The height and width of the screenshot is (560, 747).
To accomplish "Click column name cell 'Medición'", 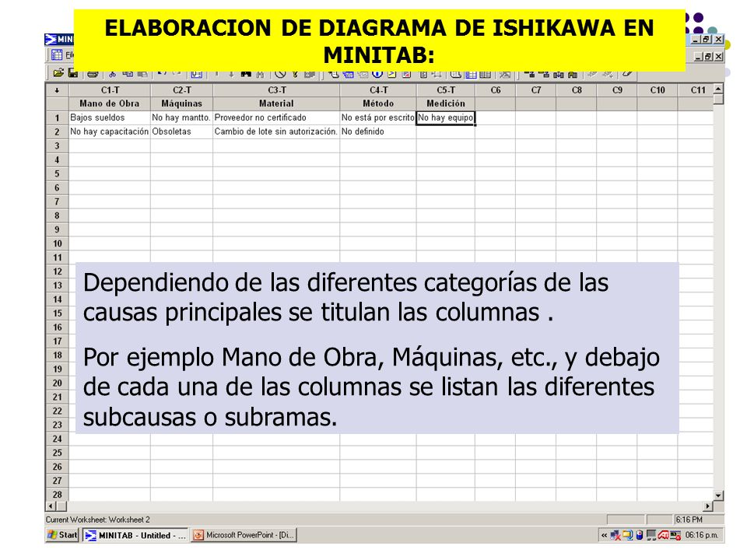I will click(445, 103).
